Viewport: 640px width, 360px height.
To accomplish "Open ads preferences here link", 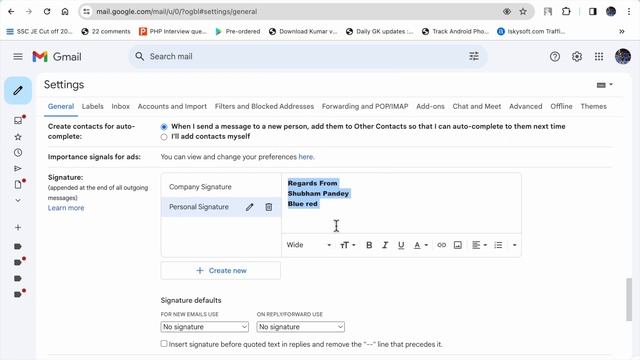I will tap(306, 157).
